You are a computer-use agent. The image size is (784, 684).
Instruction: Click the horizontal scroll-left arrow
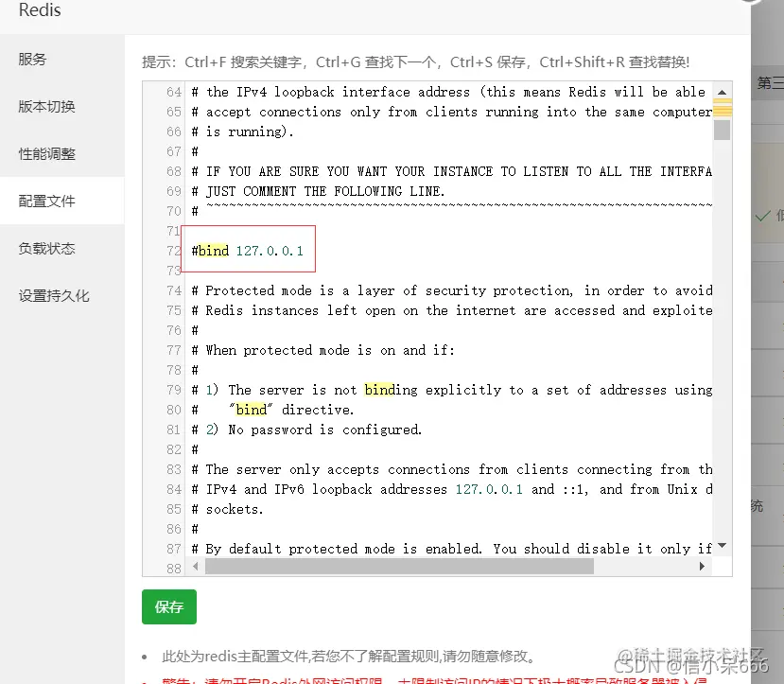(196, 567)
